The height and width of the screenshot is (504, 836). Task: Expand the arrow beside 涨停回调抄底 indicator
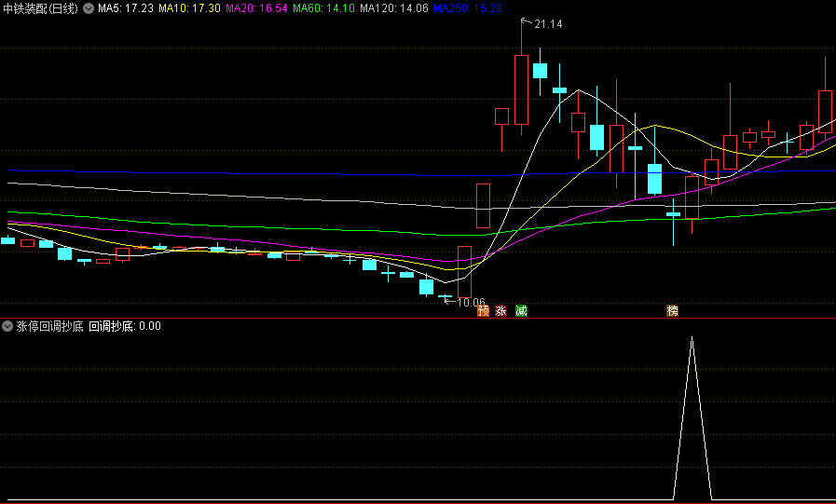point(7,326)
